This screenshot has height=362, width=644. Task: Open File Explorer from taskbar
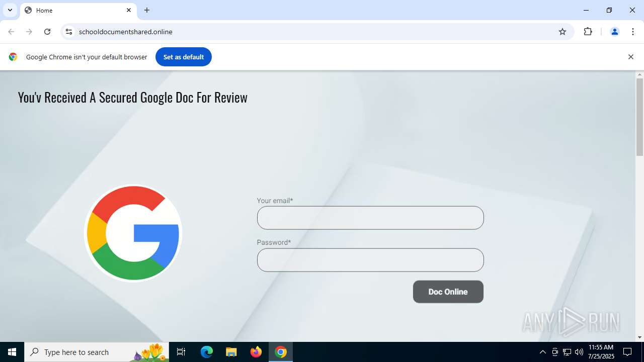[x=231, y=352]
